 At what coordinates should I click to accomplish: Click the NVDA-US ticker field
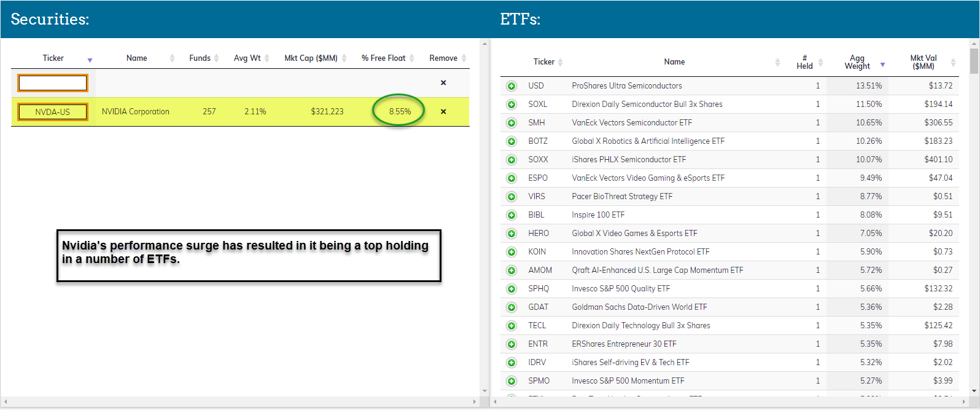53,112
